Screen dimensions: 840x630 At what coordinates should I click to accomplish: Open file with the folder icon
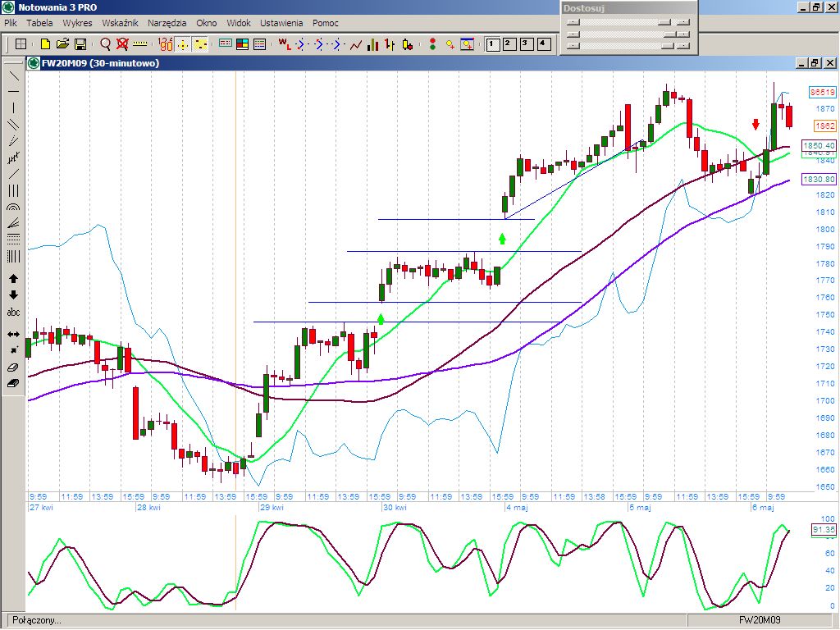(x=62, y=44)
